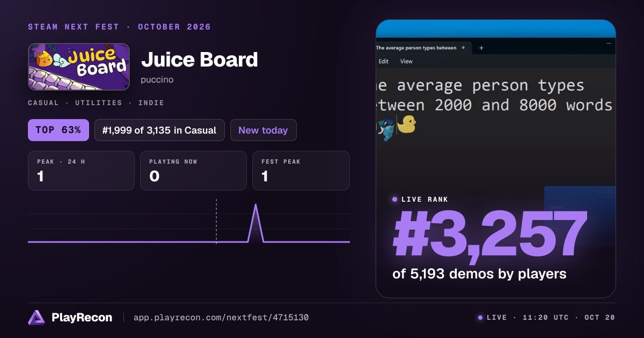Click the PlayRecon triangle logo icon
This screenshot has height=338, width=644.
(36, 318)
